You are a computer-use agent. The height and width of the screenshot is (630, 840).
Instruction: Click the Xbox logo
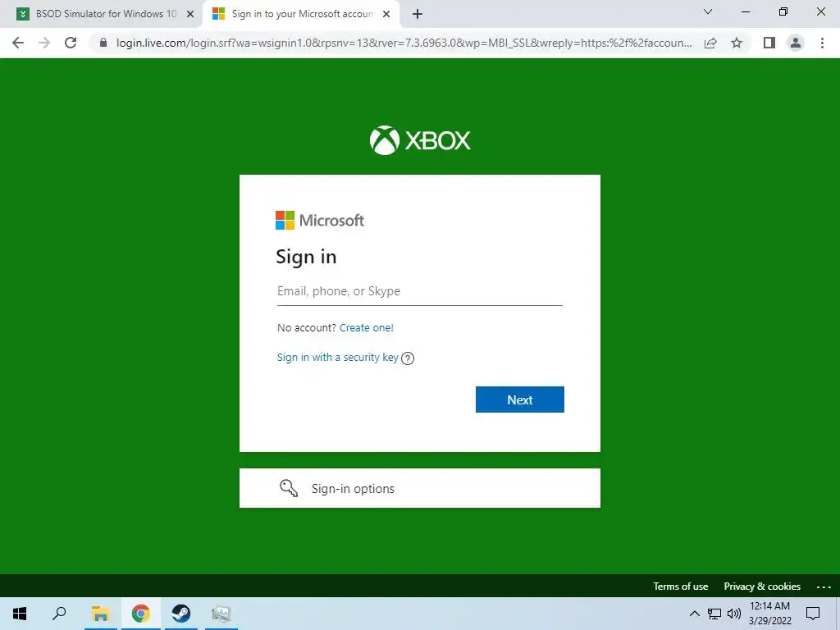pyautogui.click(x=420, y=140)
